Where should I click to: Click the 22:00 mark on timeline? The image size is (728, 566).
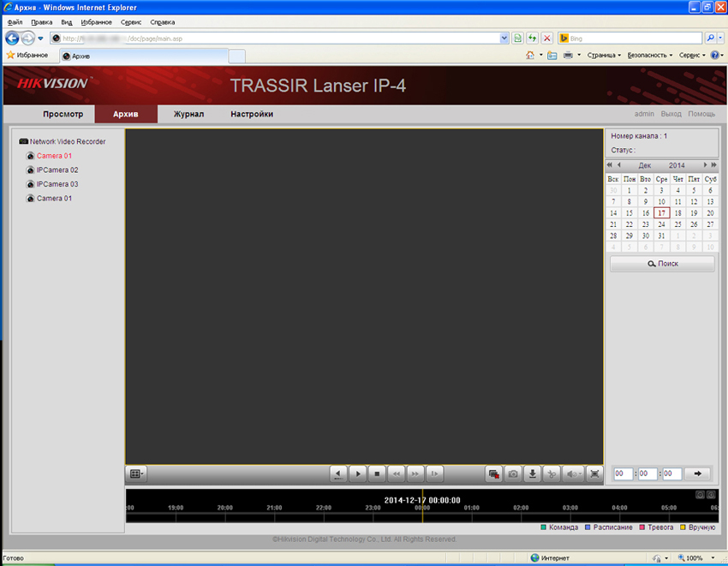point(324,508)
